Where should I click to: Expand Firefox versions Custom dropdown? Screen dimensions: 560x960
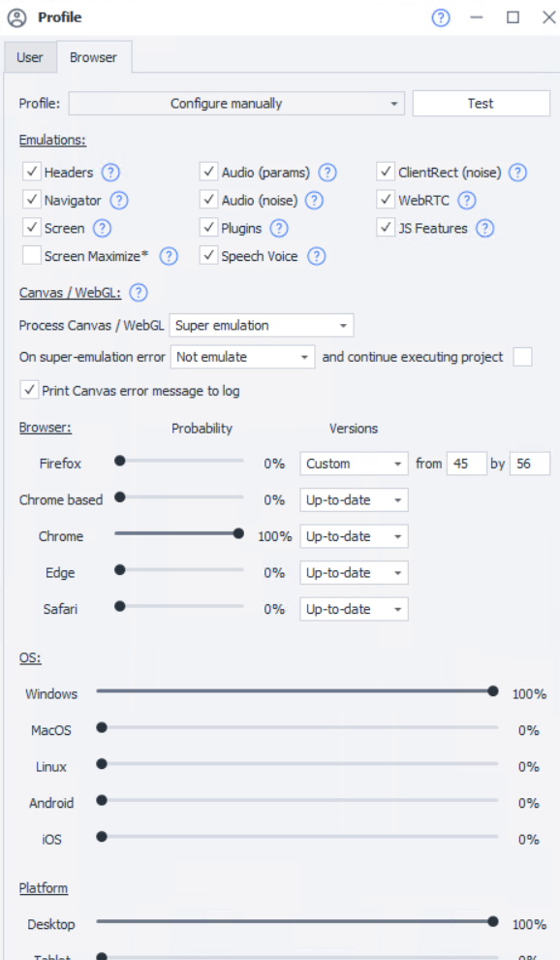(354, 464)
